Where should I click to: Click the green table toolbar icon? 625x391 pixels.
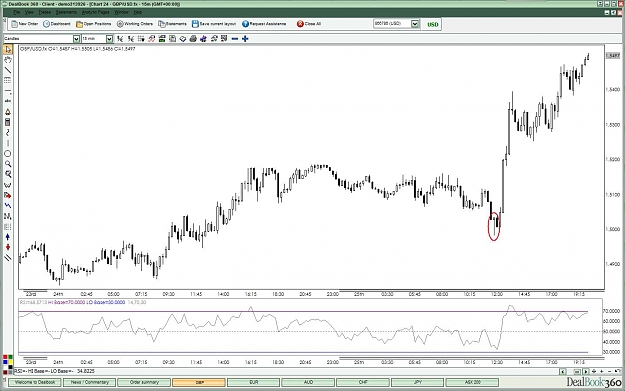click(162, 39)
